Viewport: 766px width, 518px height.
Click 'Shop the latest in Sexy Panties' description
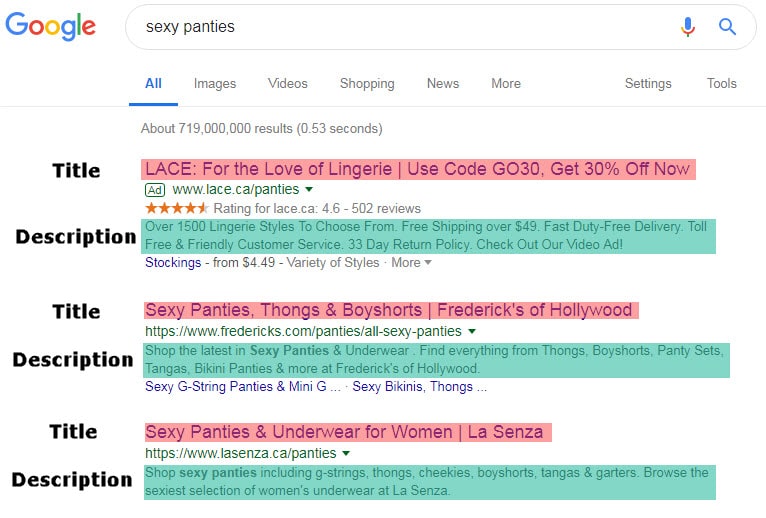click(x=434, y=359)
